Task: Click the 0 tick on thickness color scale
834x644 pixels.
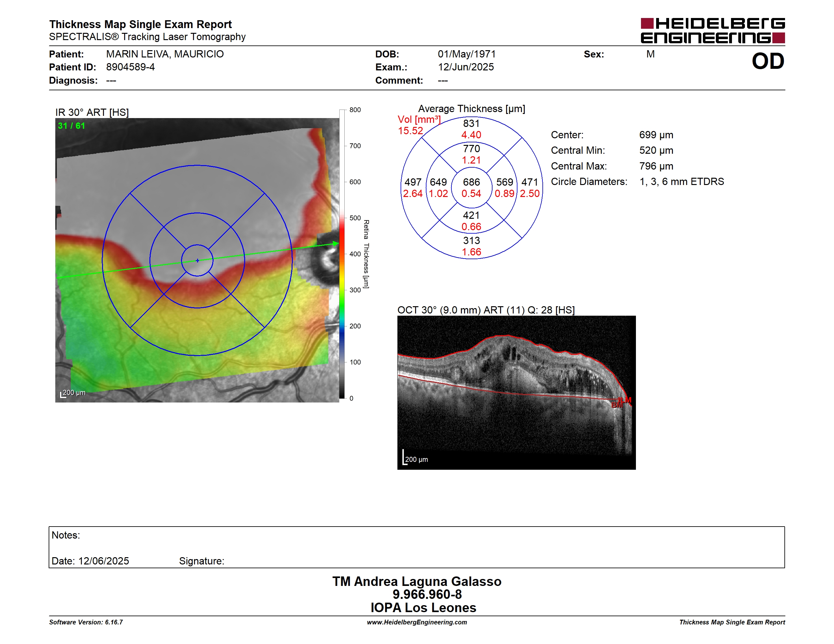Action: [351, 398]
